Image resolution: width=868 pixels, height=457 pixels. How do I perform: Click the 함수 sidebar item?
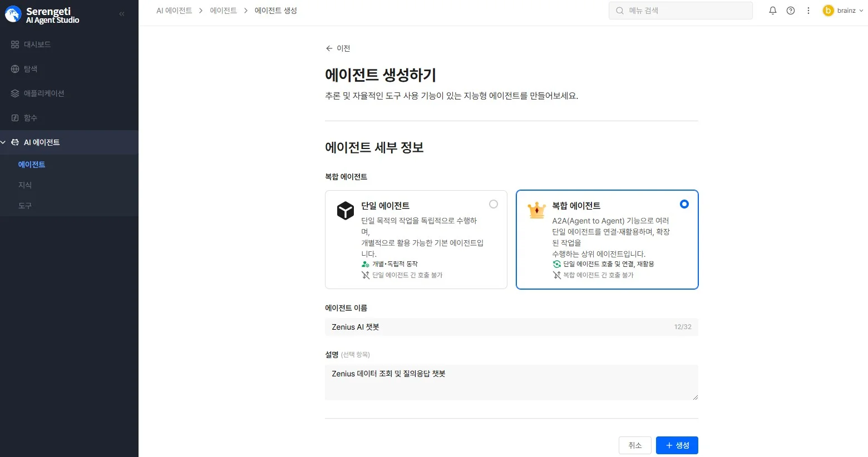pos(30,118)
